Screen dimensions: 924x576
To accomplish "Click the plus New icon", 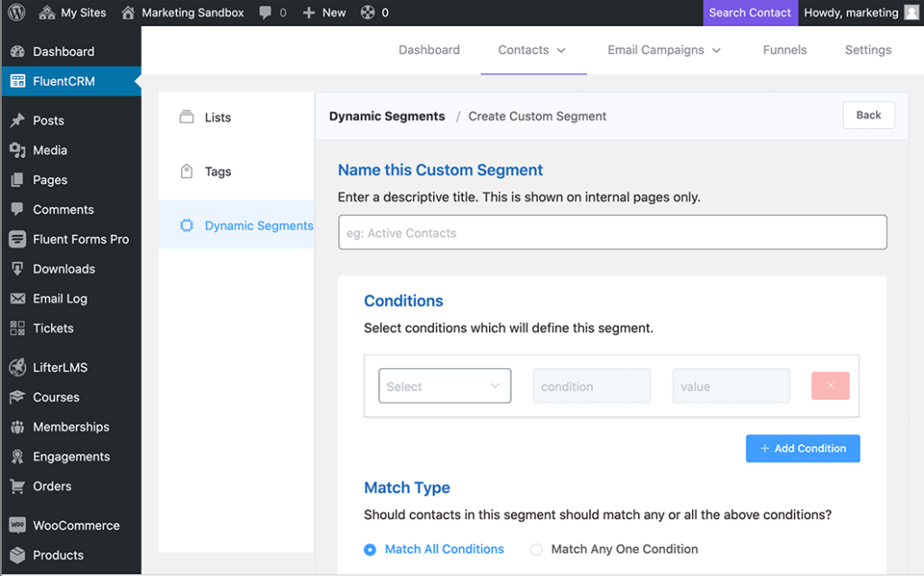I will [309, 13].
